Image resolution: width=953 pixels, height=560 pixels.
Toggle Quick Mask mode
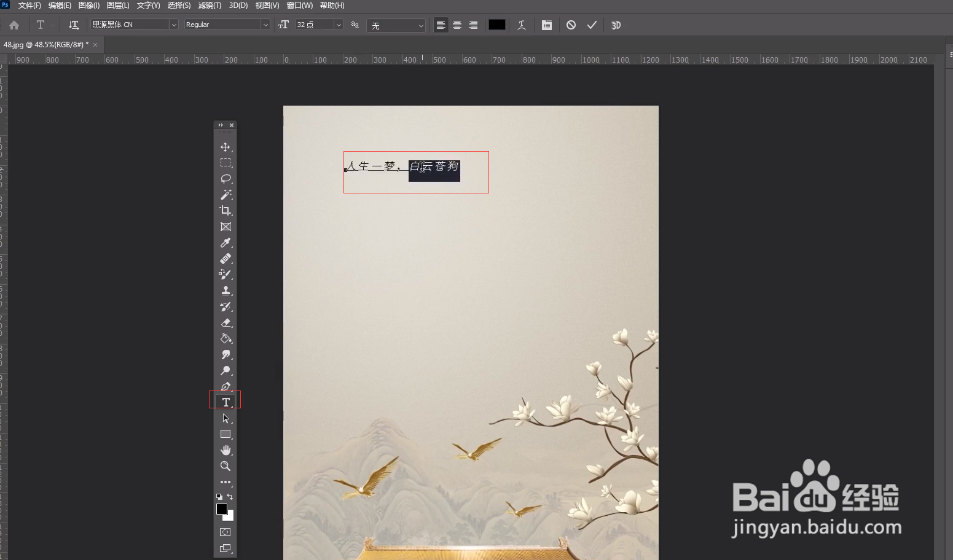226,532
